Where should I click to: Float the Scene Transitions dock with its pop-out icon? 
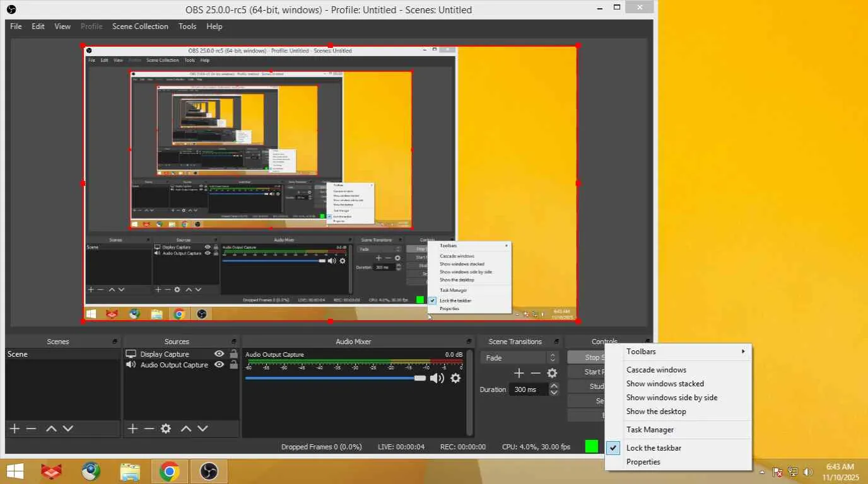pos(556,342)
